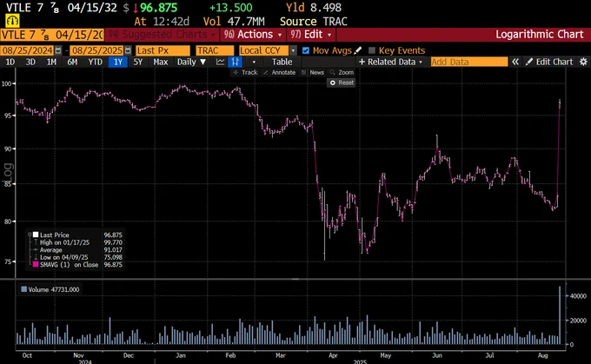Open chart settings gear icon

coord(583,62)
